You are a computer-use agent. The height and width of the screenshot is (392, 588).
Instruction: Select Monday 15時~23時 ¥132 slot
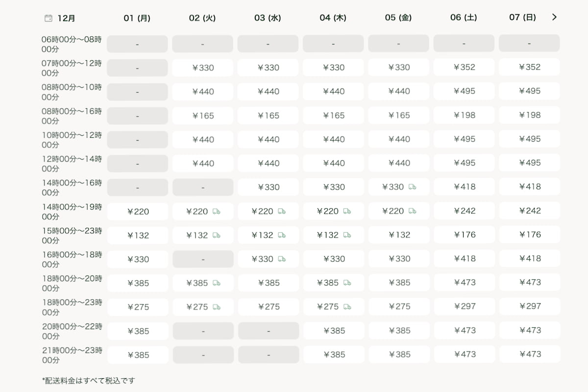[138, 235]
